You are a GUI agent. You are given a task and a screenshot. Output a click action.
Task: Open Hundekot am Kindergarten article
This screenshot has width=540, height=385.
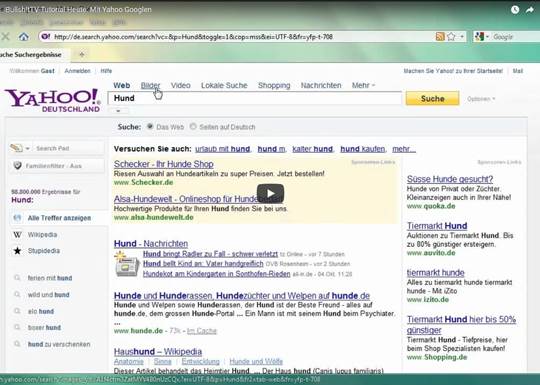[x=217, y=274]
